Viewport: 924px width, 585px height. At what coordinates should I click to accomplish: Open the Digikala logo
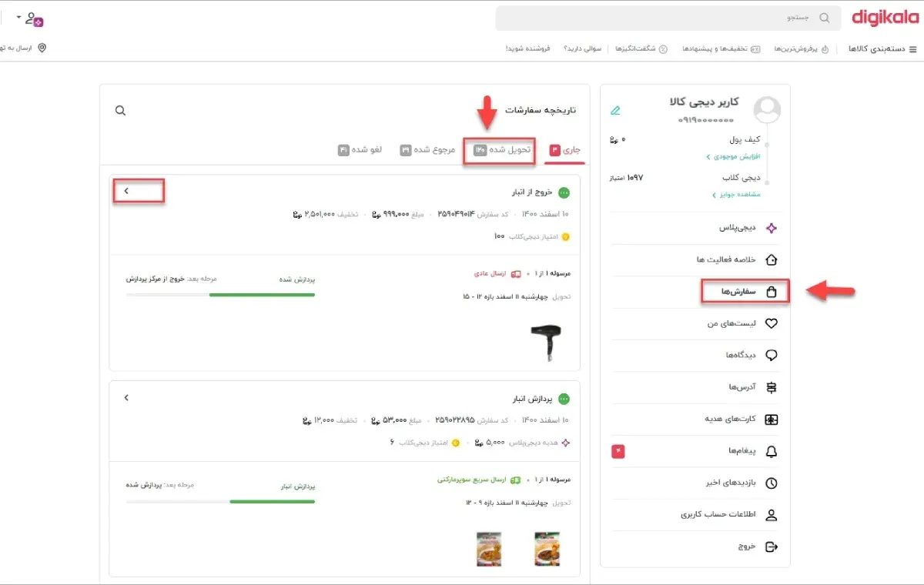pos(884,18)
